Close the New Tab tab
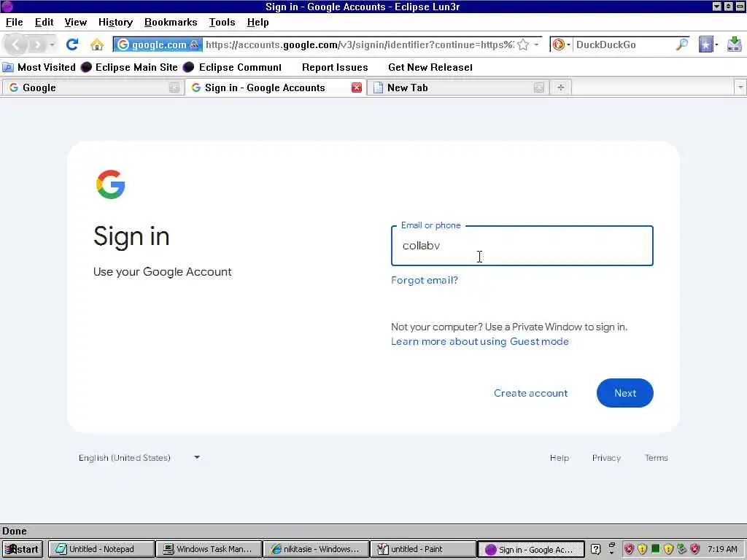The image size is (747, 560). (539, 87)
